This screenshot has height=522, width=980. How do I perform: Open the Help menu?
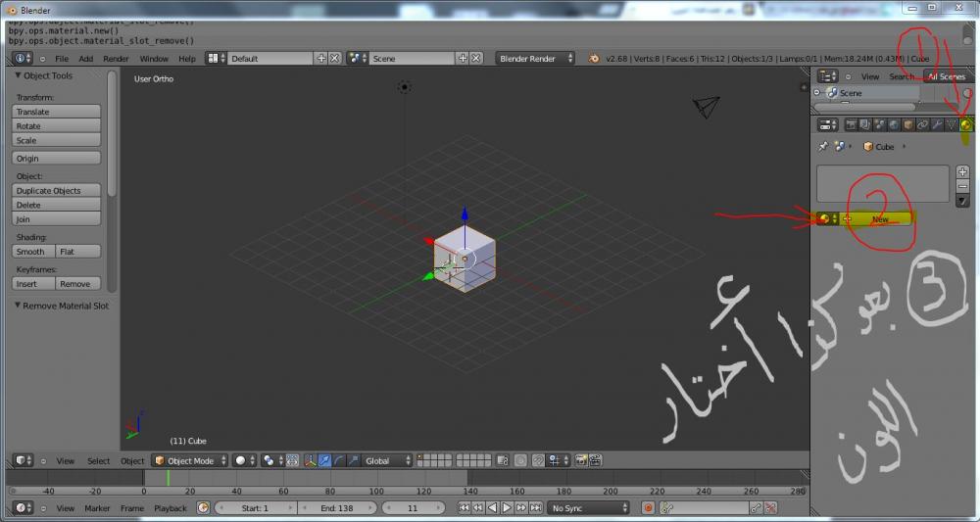[x=187, y=59]
